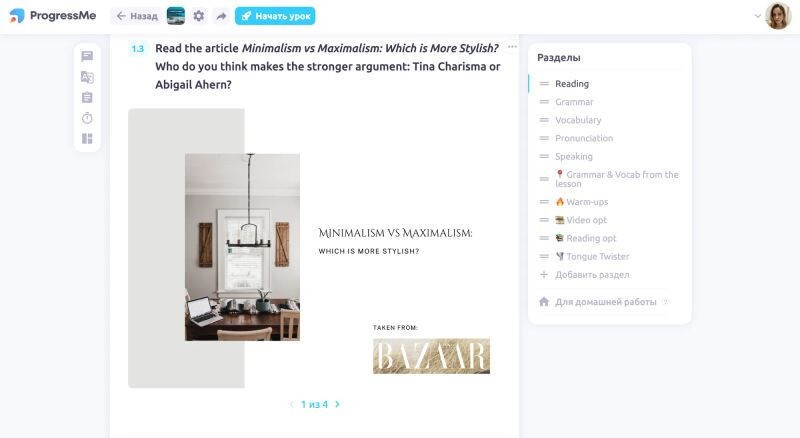
Task: Open the clipboard notes icon in sidebar
Action: click(87, 98)
